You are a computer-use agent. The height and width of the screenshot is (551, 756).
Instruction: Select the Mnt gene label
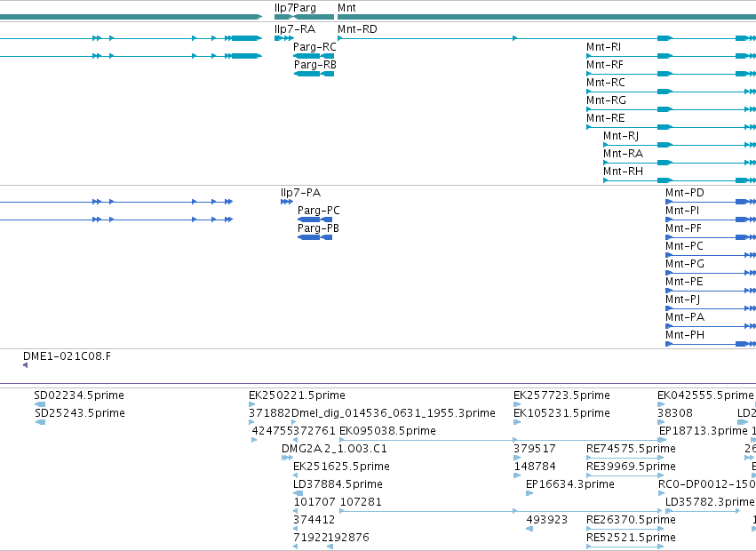point(346,8)
